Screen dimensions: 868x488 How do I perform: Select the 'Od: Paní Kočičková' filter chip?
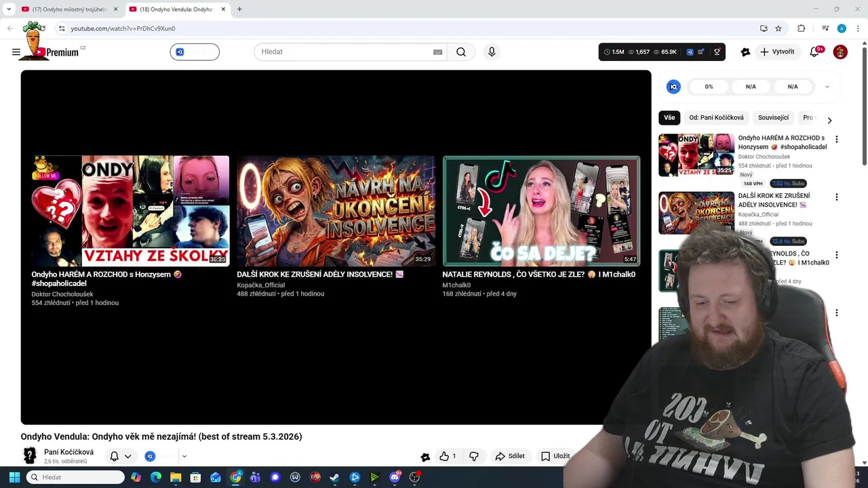[716, 118]
